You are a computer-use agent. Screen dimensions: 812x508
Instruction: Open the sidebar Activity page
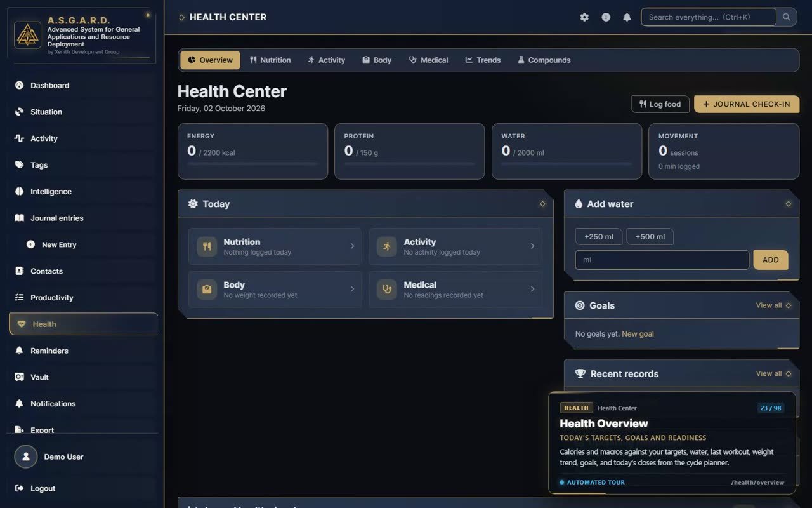coord(82,138)
